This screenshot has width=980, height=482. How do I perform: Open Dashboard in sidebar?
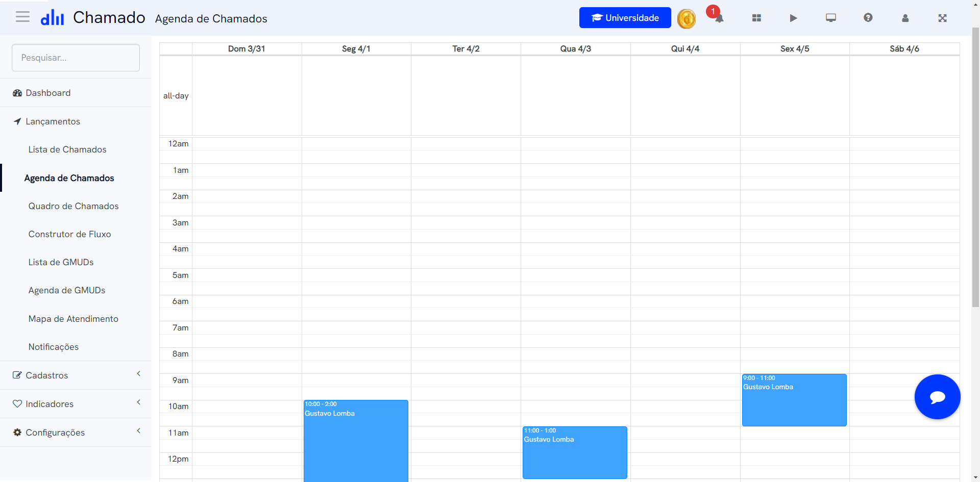[x=76, y=93]
